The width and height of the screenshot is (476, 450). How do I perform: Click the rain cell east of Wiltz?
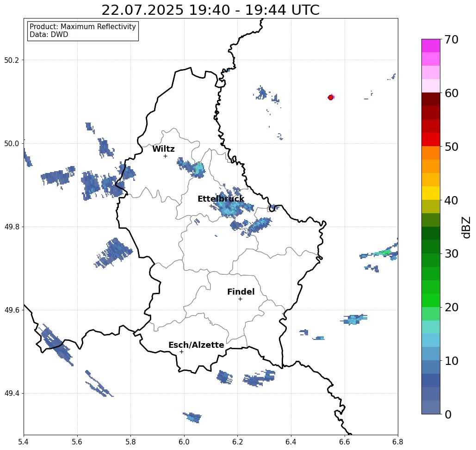point(191,167)
